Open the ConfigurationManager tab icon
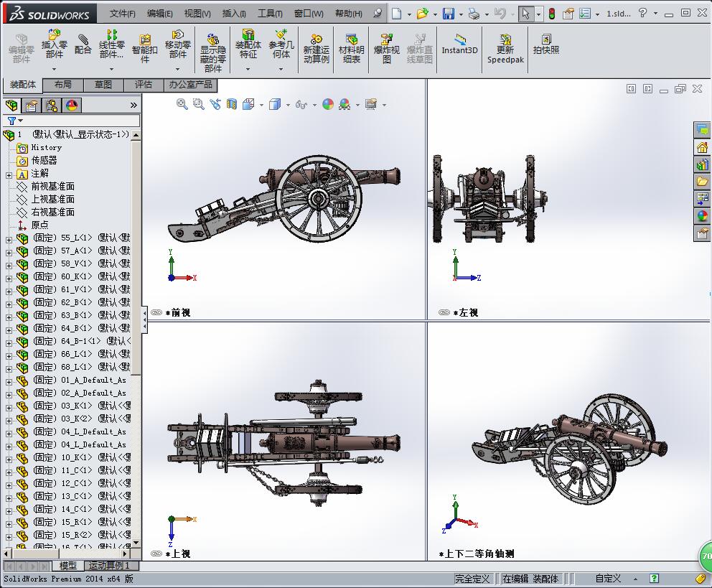 click(52, 106)
